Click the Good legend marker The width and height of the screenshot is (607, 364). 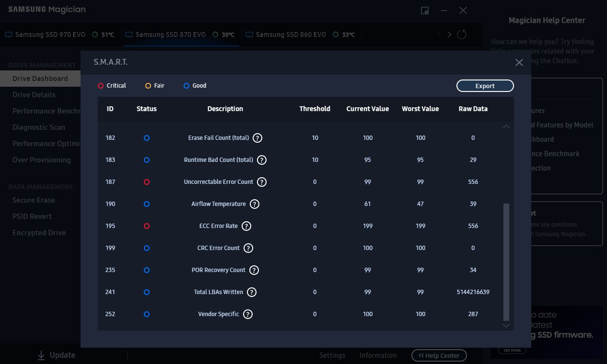(187, 86)
